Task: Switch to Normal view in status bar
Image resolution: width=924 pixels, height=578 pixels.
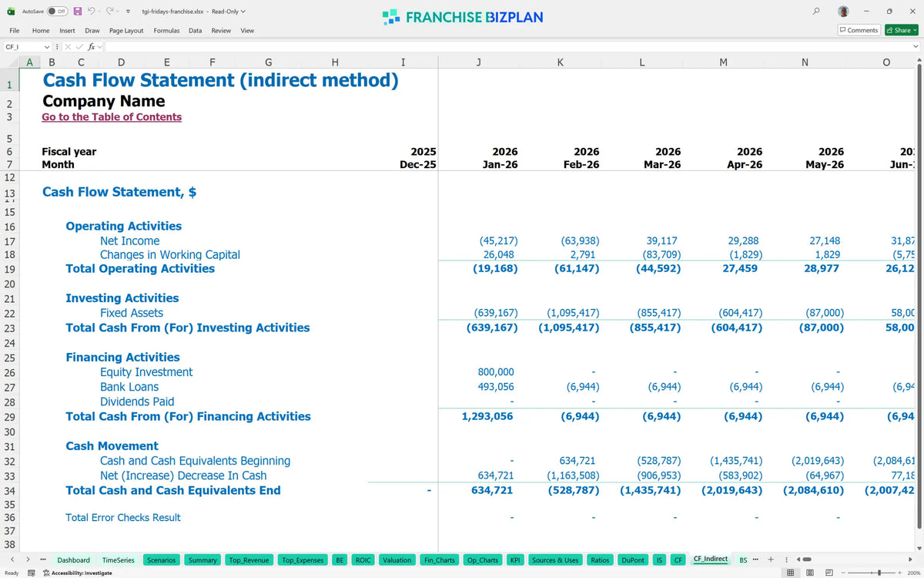Action: (x=790, y=573)
